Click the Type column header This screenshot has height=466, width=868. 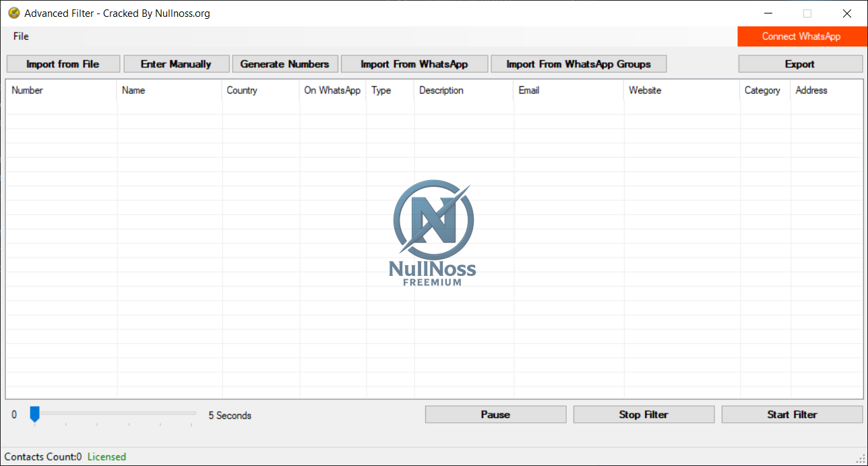coord(390,90)
